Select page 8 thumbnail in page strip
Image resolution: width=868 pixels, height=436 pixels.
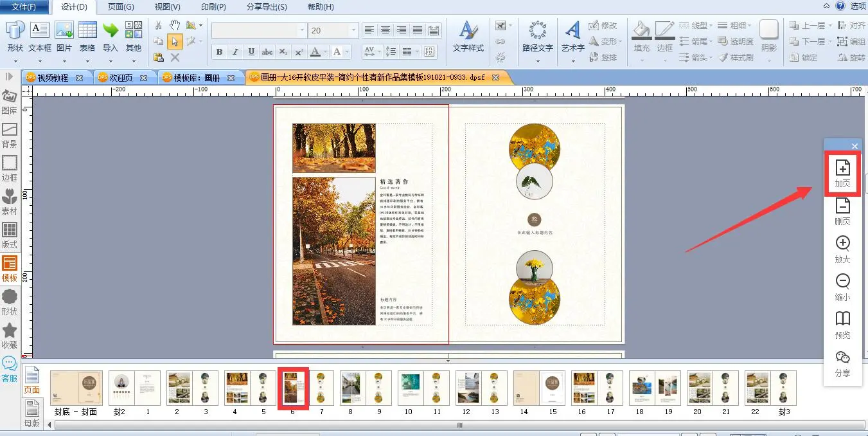point(350,388)
